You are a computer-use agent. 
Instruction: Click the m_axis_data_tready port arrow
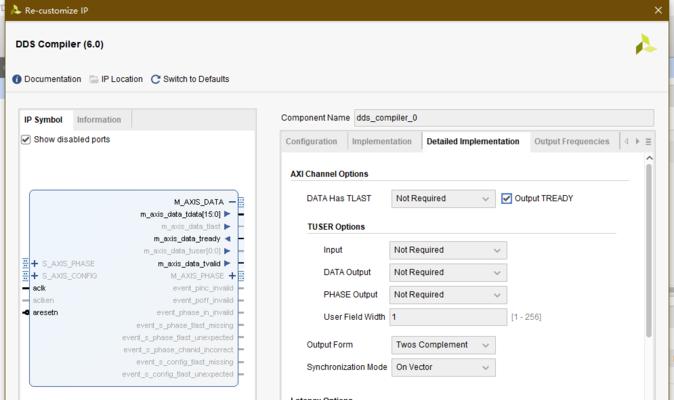[x=227, y=238]
